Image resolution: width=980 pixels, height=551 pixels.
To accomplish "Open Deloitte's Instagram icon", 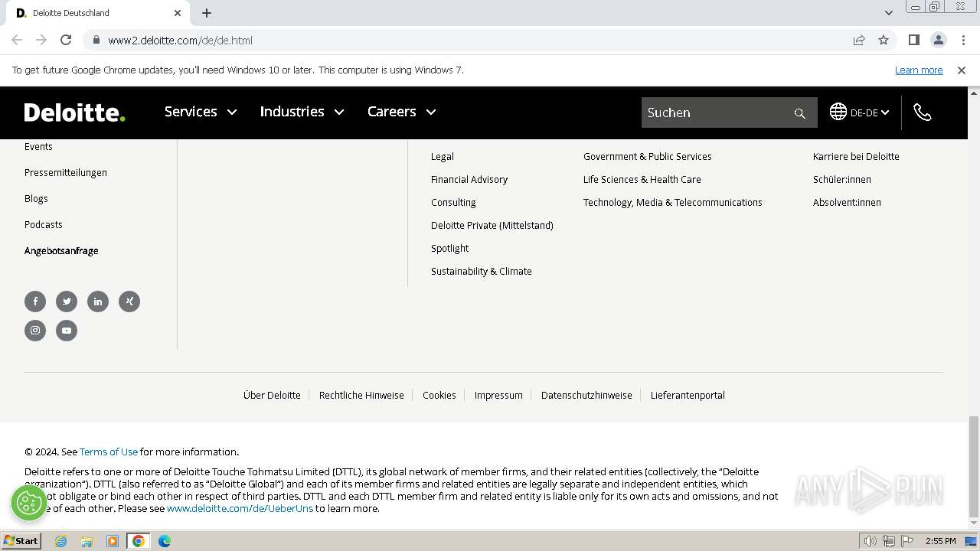I will coord(35,331).
